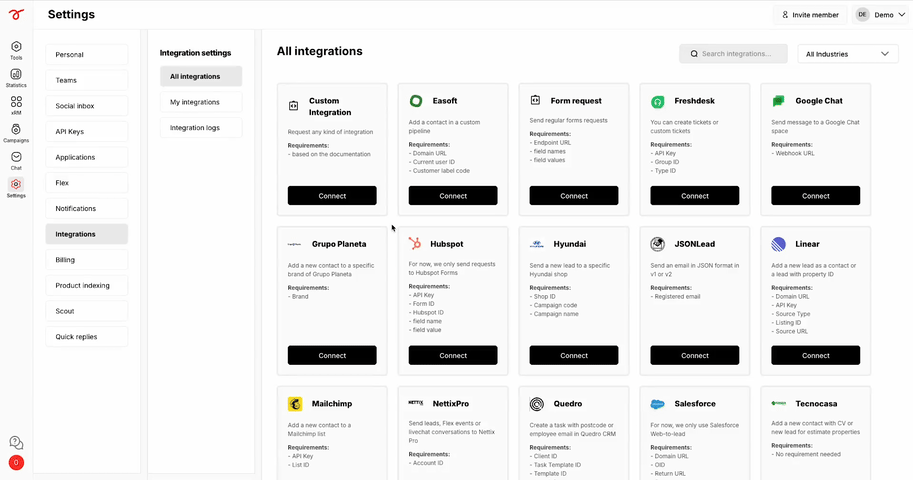Connect the JSONLead integration
Viewport: 913px width, 480px height.
(x=695, y=355)
